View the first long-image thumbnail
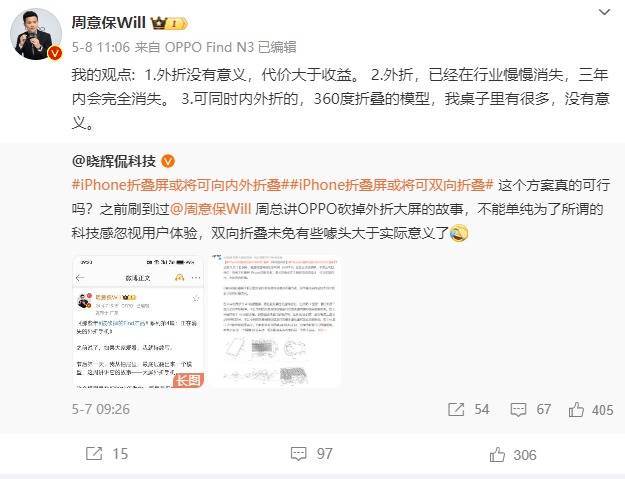625x479 pixels. coord(138,321)
